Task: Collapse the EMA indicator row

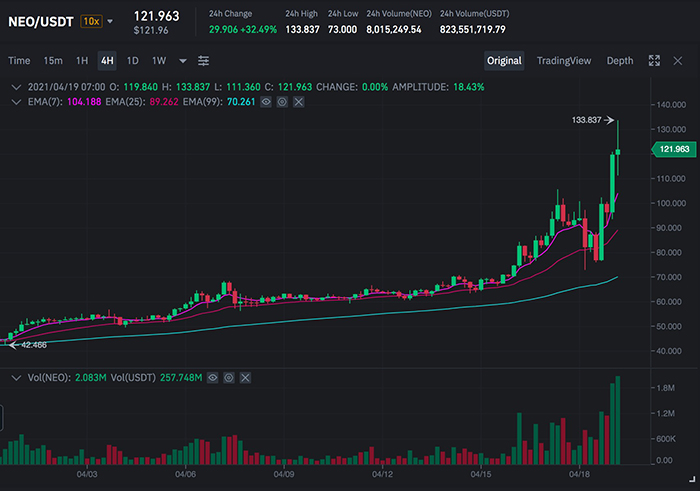Action: [12, 102]
